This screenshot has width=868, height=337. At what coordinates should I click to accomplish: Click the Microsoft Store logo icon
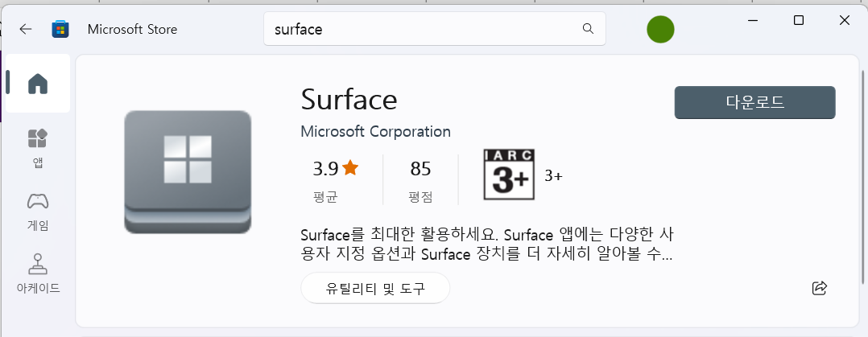coord(60,29)
